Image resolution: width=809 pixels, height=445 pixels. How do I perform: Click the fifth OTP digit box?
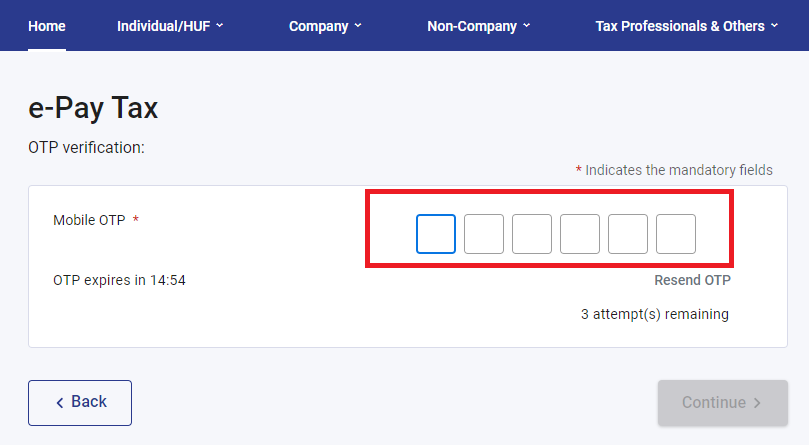tap(628, 234)
